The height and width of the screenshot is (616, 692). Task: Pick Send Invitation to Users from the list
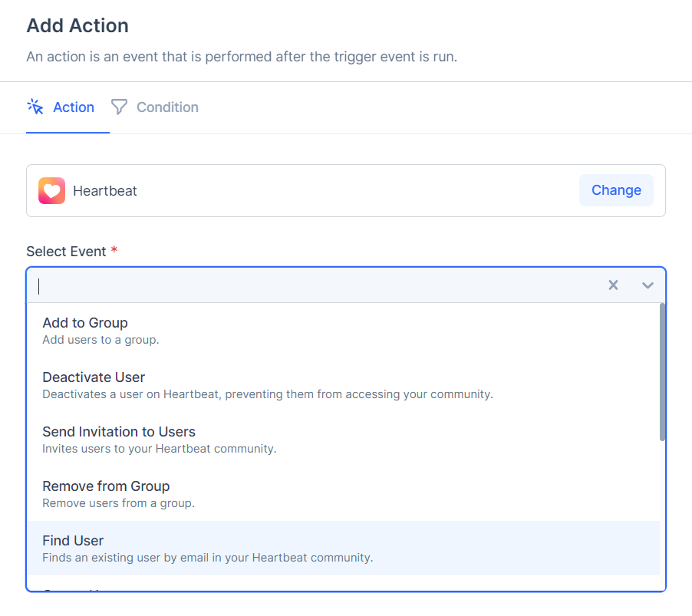coord(119,432)
